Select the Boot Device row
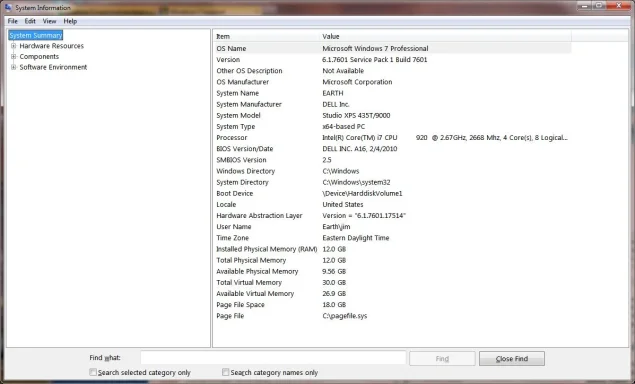This screenshot has height=384, width=635. (x=392, y=193)
